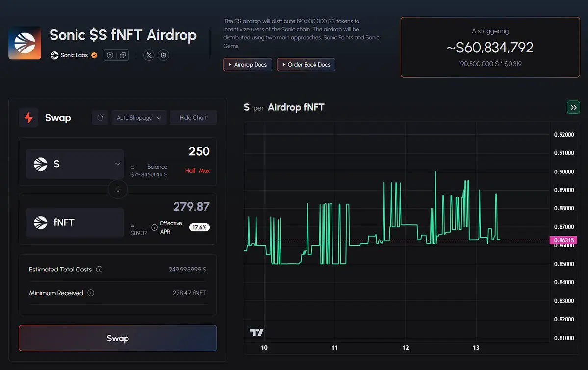Click the date label 10 on chart axis
The image size is (588, 370).
pos(264,348)
